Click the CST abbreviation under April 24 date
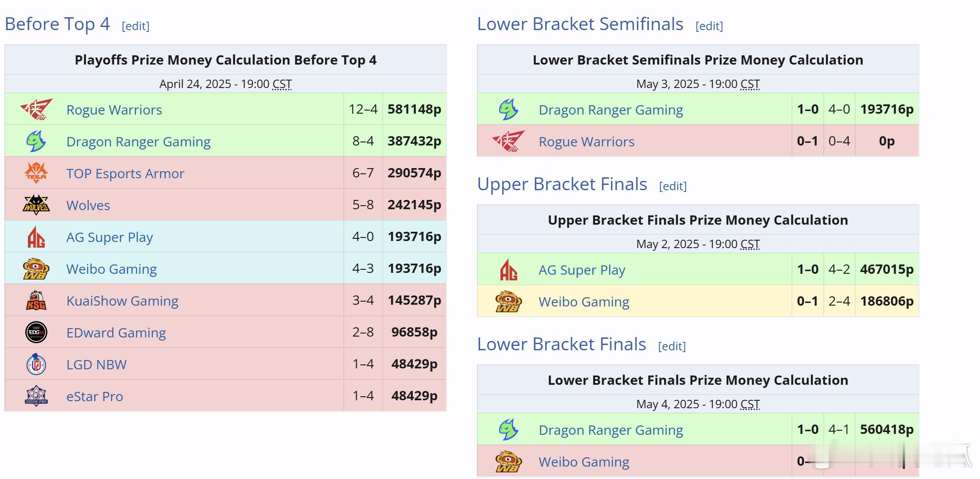Viewport: 980px width, 479px height. coord(282,84)
